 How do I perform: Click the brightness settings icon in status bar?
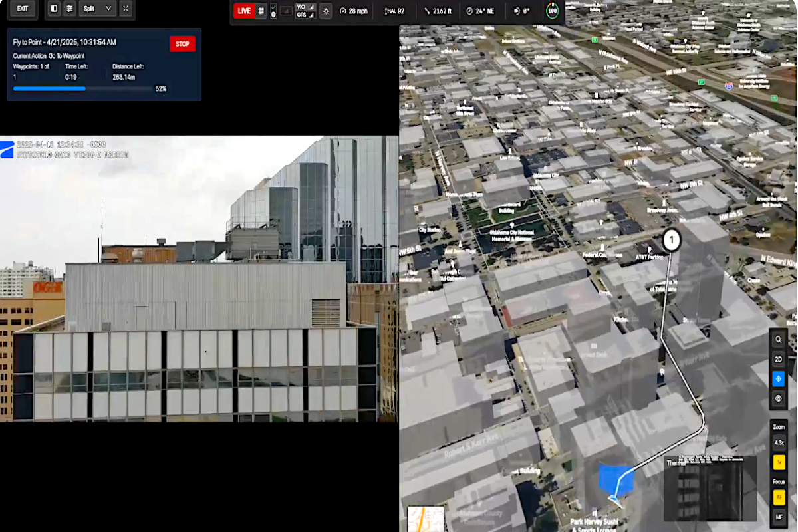pos(325,11)
